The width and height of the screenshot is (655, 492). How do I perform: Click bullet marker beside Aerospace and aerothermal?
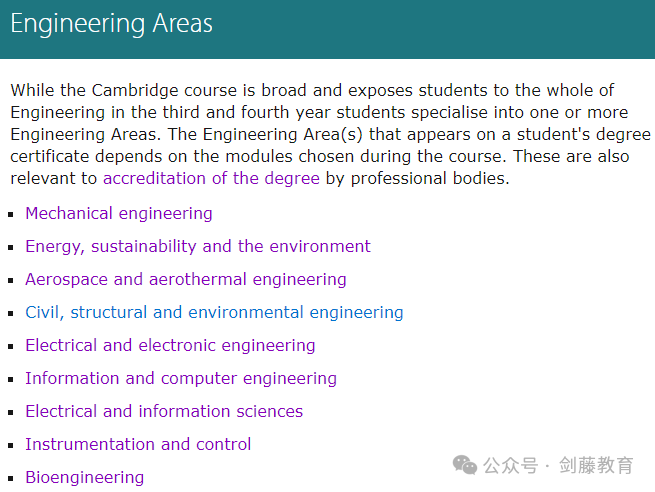[11, 281]
